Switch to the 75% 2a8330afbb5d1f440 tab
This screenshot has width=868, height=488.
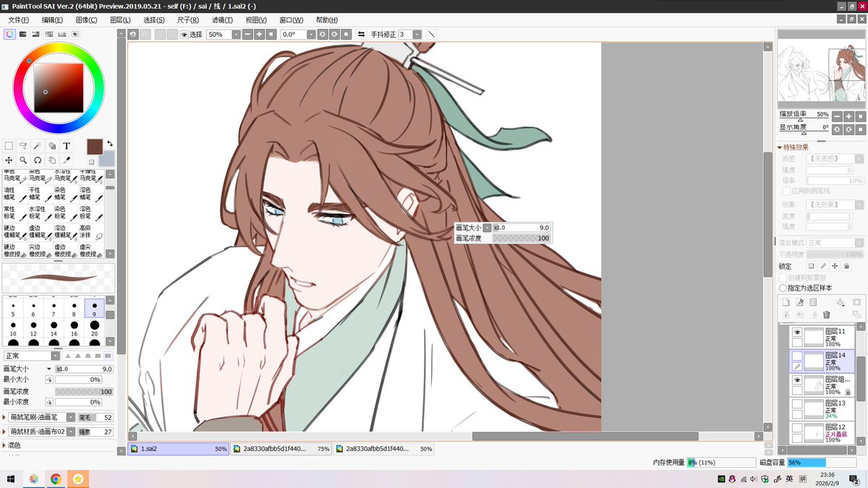tap(281, 449)
